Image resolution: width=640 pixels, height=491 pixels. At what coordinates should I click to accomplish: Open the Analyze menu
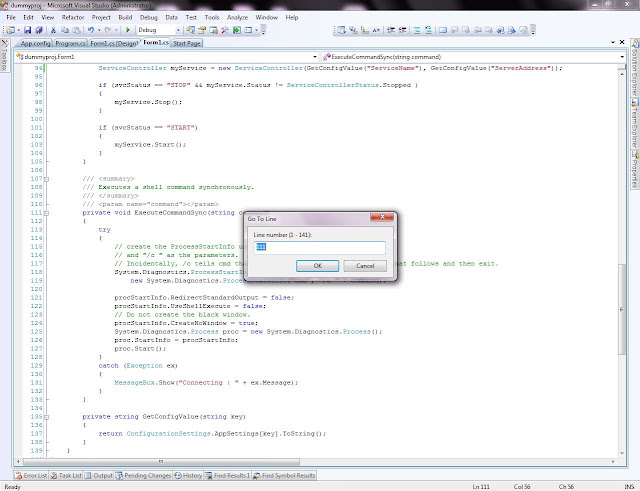(237, 18)
